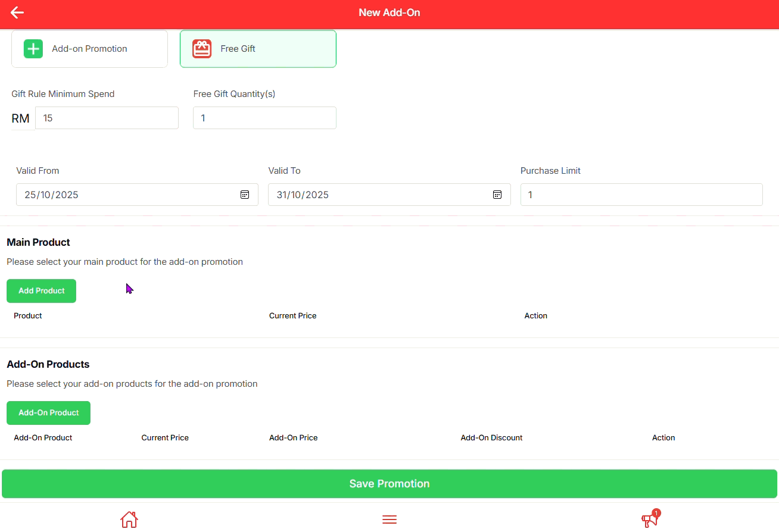Open the Valid To calendar picker icon
The width and height of the screenshot is (779, 532).
pos(497,195)
